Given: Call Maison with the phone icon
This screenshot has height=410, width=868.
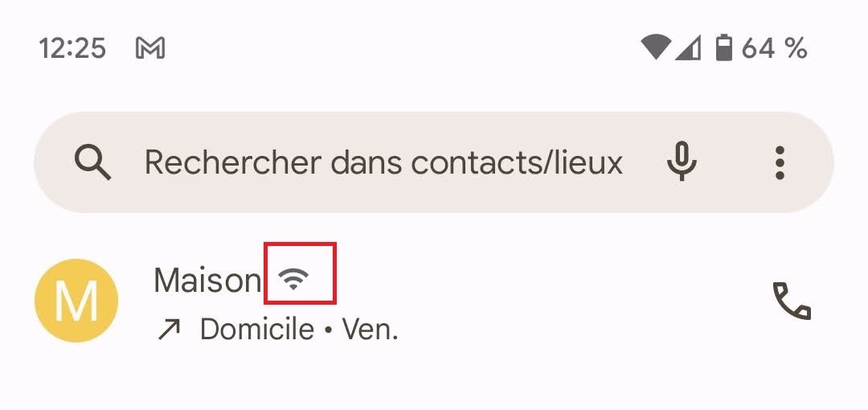Looking at the screenshot, I should click(792, 301).
